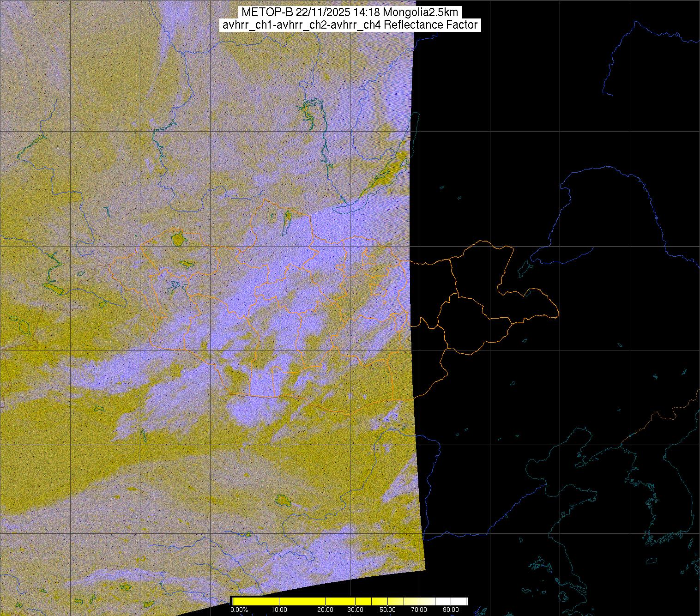Click the avhrr channel Reflectance Factor caption
Viewport: 700px width, 616px height.
(350, 25)
